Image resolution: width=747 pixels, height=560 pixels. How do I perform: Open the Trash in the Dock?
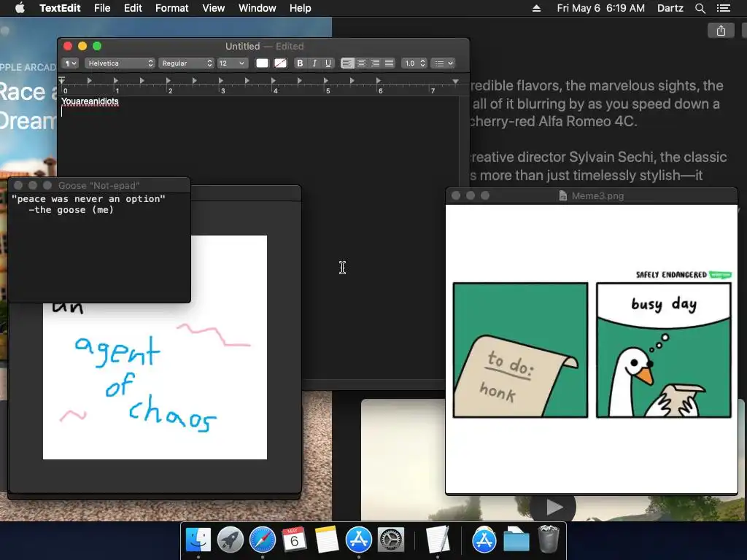point(549,540)
